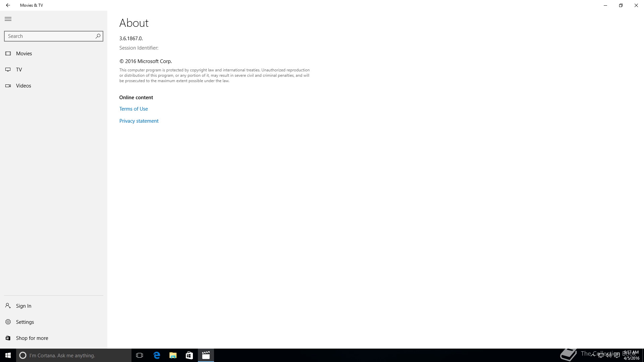
Task: Click the search magnifier icon
Action: coord(98,36)
